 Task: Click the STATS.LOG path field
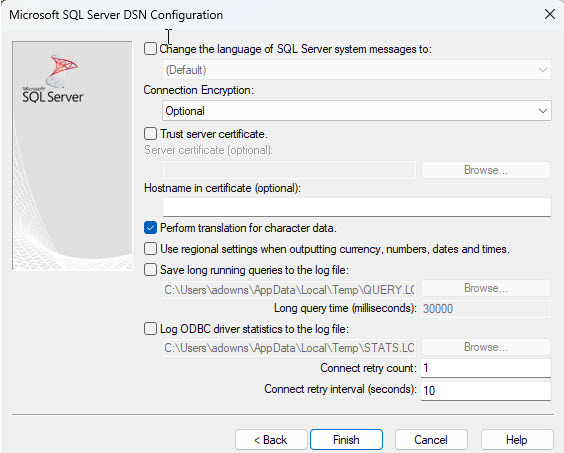click(x=290, y=348)
